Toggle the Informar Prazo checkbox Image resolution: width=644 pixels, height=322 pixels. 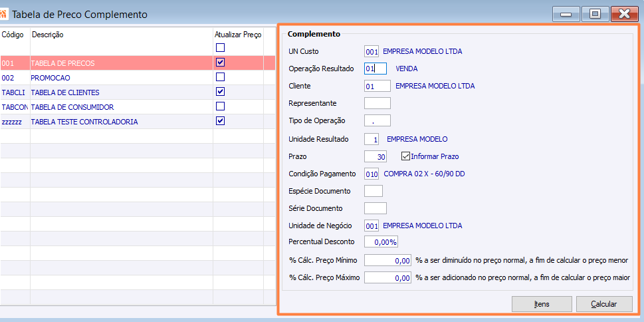coord(406,156)
